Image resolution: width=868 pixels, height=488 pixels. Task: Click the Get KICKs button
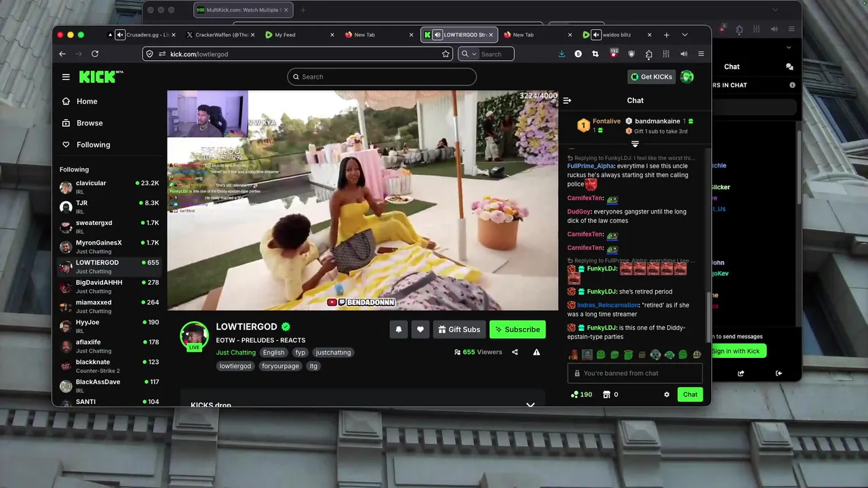(x=651, y=77)
